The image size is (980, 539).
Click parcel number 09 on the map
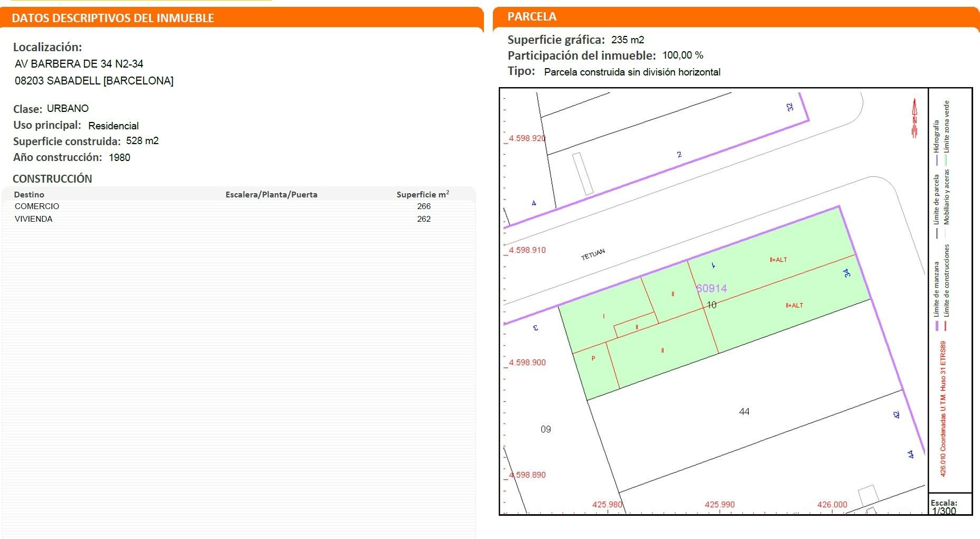coord(546,430)
